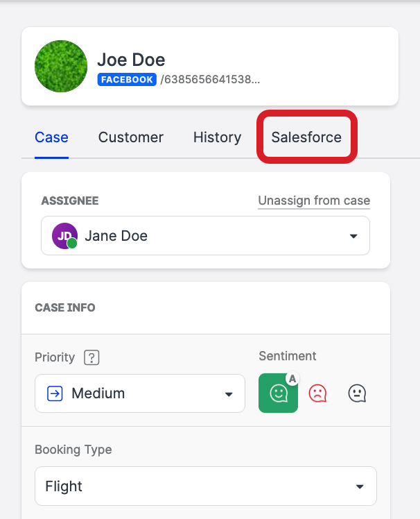The image size is (420, 519).
Task: Click the Priority help question mark icon
Action: point(91,357)
